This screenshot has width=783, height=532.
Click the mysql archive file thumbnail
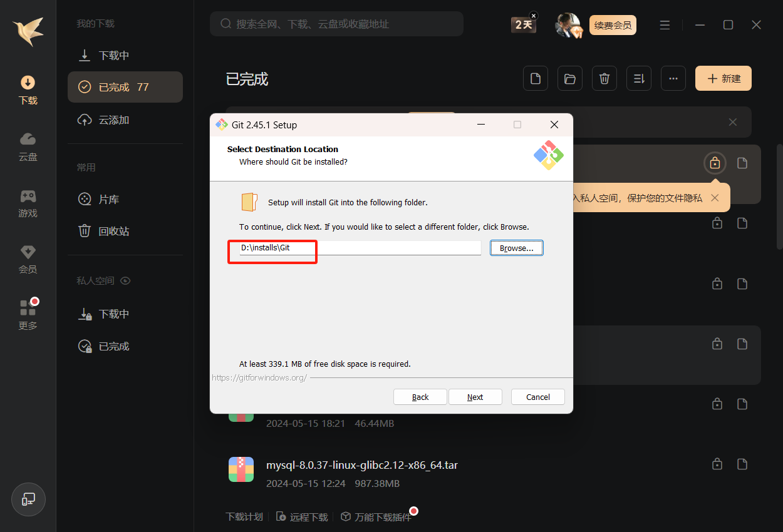pyautogui.click(x=241, y=469)
